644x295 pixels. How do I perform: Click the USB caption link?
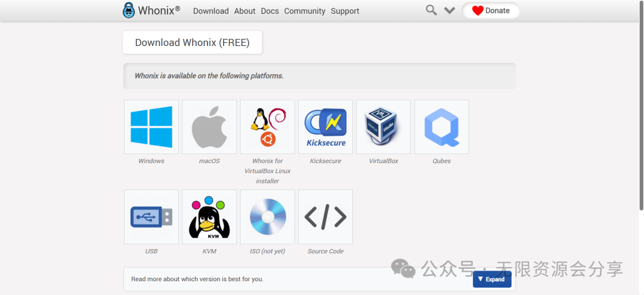151,251
